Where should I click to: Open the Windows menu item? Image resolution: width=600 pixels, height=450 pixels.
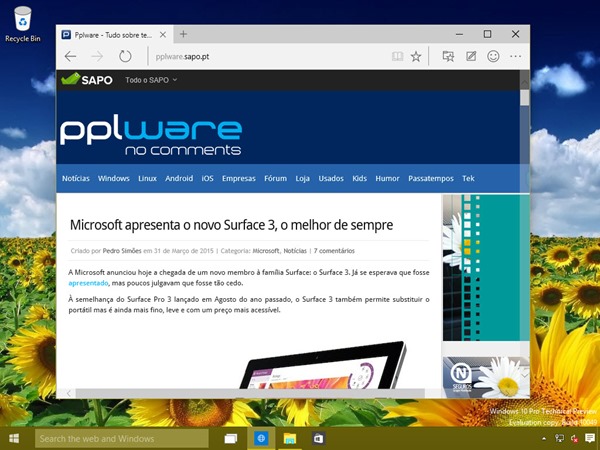pos(114,178)
